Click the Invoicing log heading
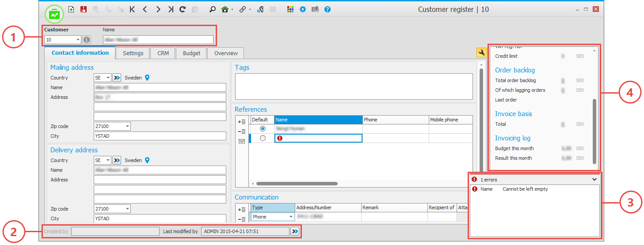 pos(513,138)
